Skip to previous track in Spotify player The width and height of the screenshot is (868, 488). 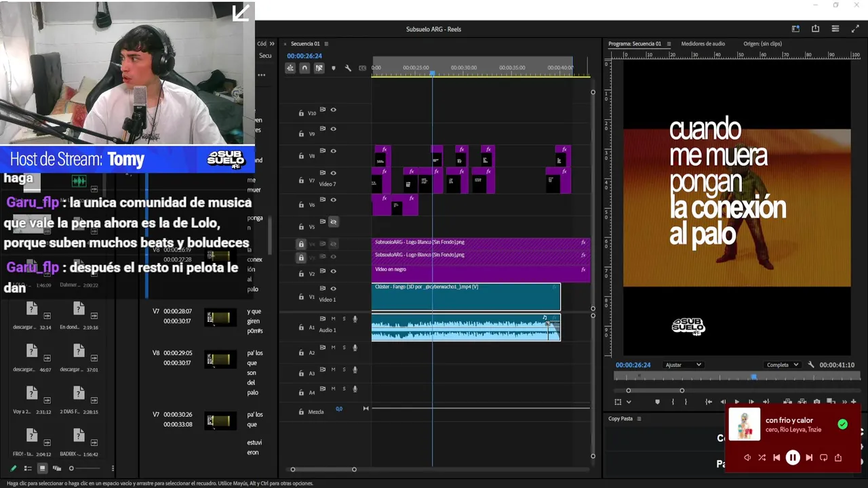776,457
